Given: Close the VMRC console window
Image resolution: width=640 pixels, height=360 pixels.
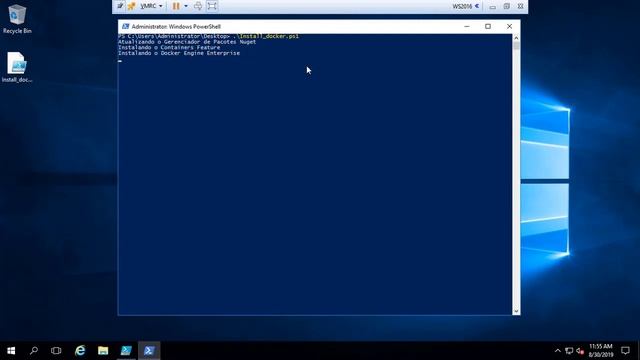Looking at the screenshot, I should point(520,6).
